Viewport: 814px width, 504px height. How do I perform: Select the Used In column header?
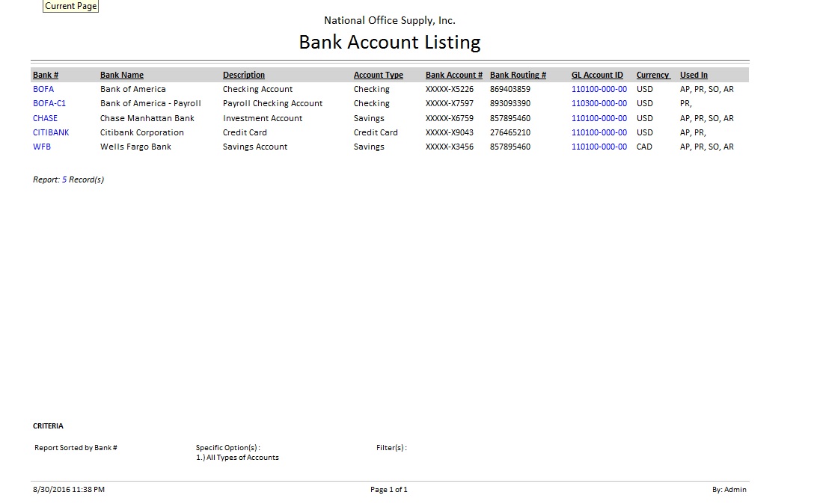pos(694,75)
